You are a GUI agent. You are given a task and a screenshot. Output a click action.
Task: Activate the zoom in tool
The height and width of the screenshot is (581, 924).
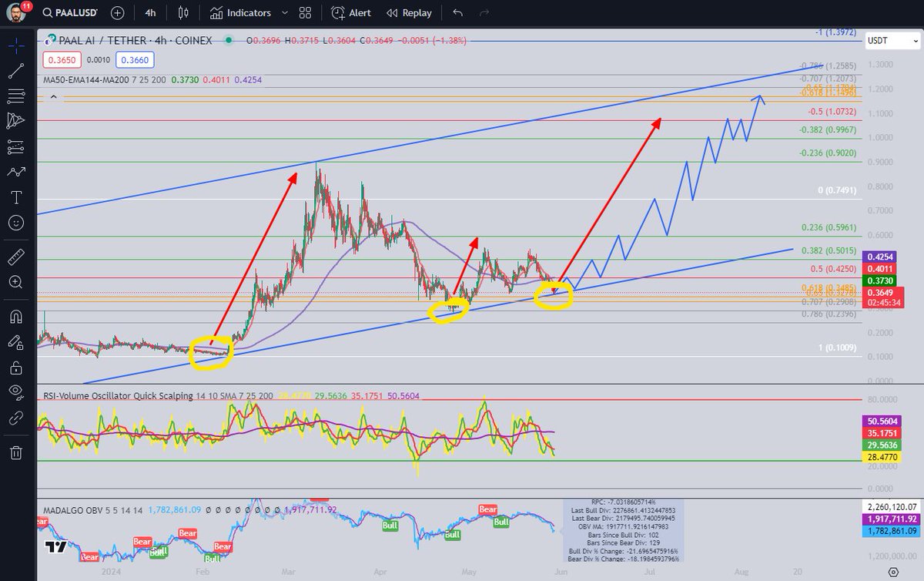tap(15, 282)
